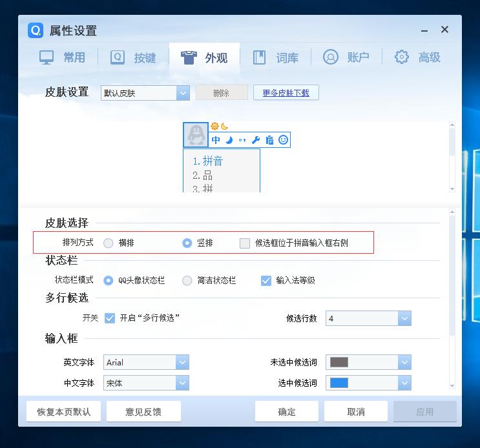Click the 应用 button
Image resolution: width=480 pixels, height=448 pixels.
click(x=425, y=412)
